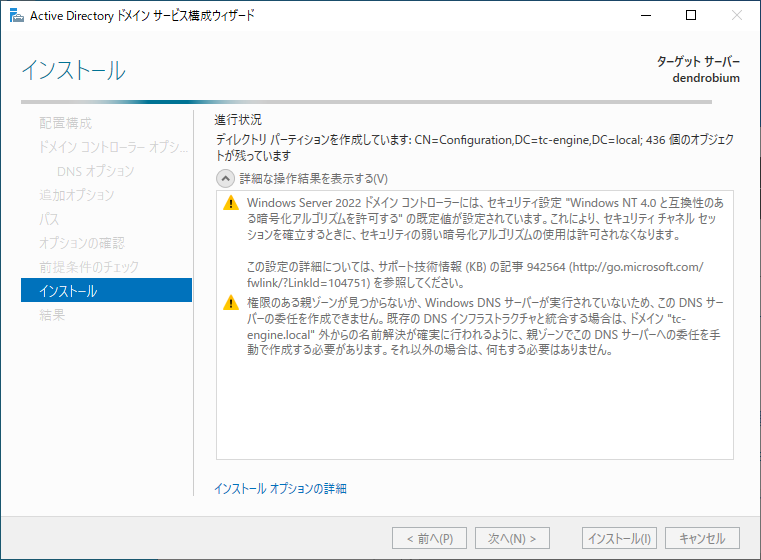This screenshot has width=761, height=560.
Task: Collapse the 詳細な操作結果を表示する chevron
Action: [x=225, y=179]
